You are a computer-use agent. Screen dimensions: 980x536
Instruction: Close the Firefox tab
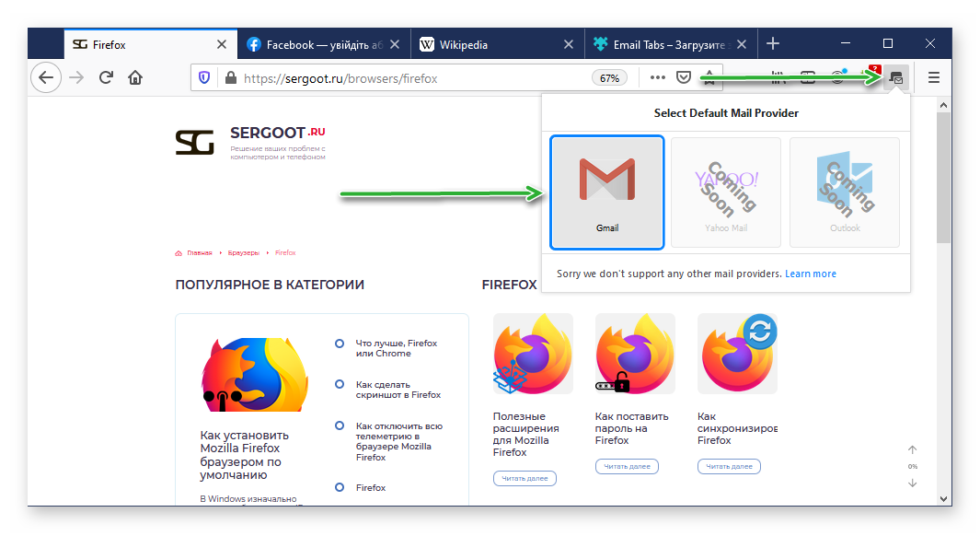(x=221, y=44)
